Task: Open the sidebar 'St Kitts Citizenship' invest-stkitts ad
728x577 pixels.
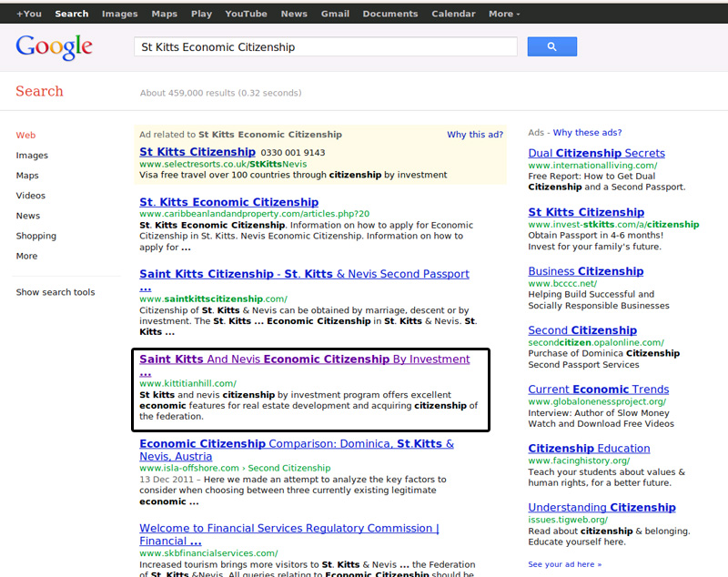Action: point(586,212)
